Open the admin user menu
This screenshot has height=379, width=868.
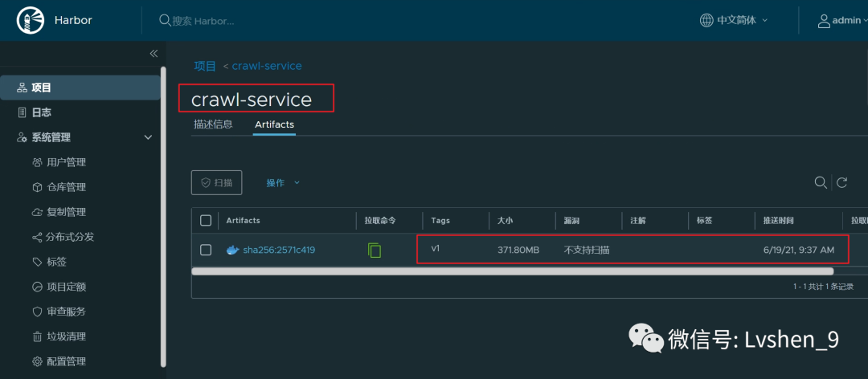pos(842,20)
